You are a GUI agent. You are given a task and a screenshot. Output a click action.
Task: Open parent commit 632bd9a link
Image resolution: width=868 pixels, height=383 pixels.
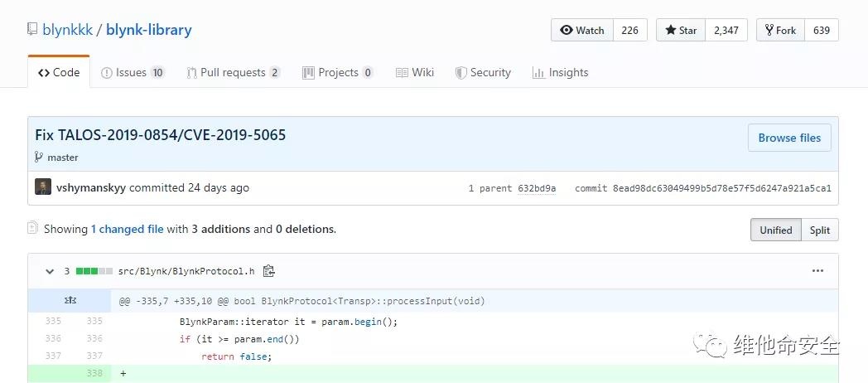[x=539, y=188]
